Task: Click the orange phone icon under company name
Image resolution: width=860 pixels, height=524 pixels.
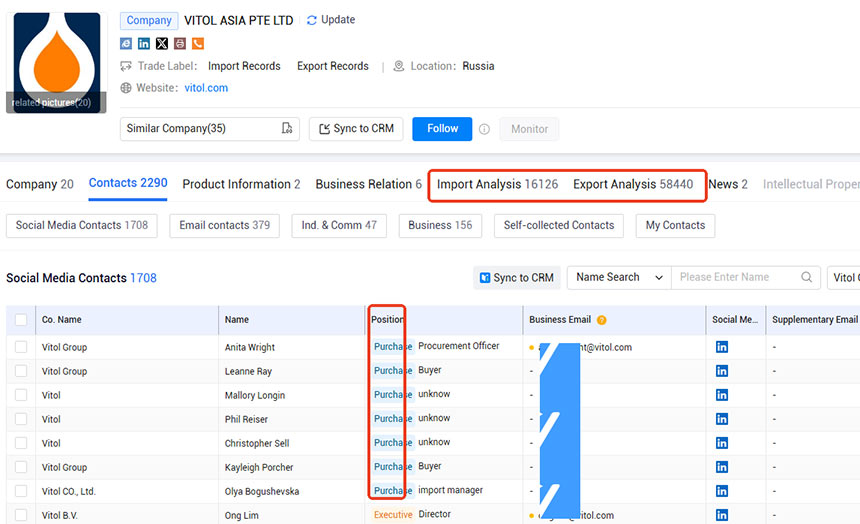Action: (x=198, y=43)
